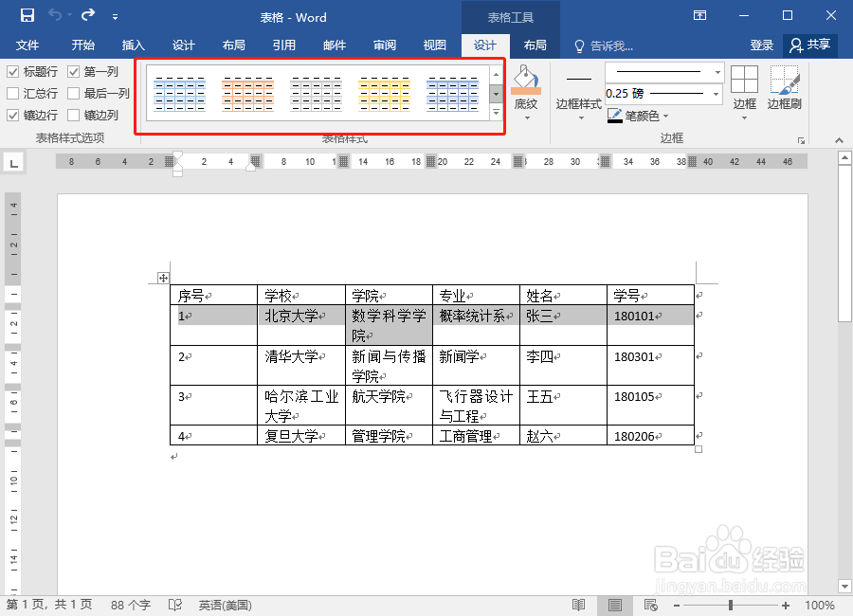
Task: Expand the full table styles gallery
Action: 496,112
